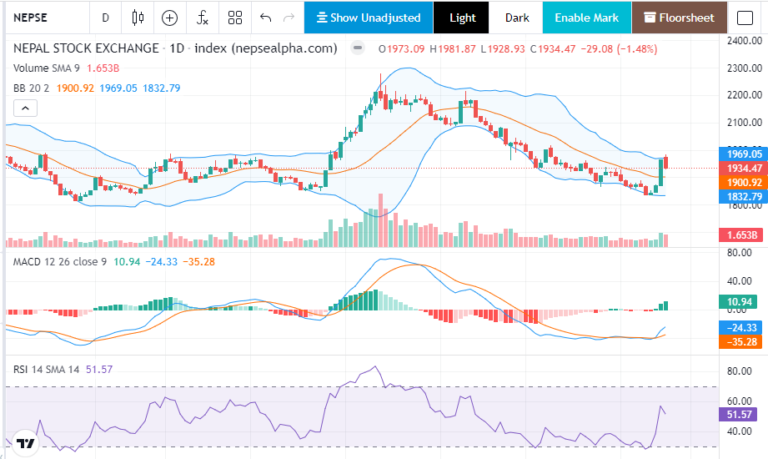Click the fullscreen mode square icon

point(744,18)
